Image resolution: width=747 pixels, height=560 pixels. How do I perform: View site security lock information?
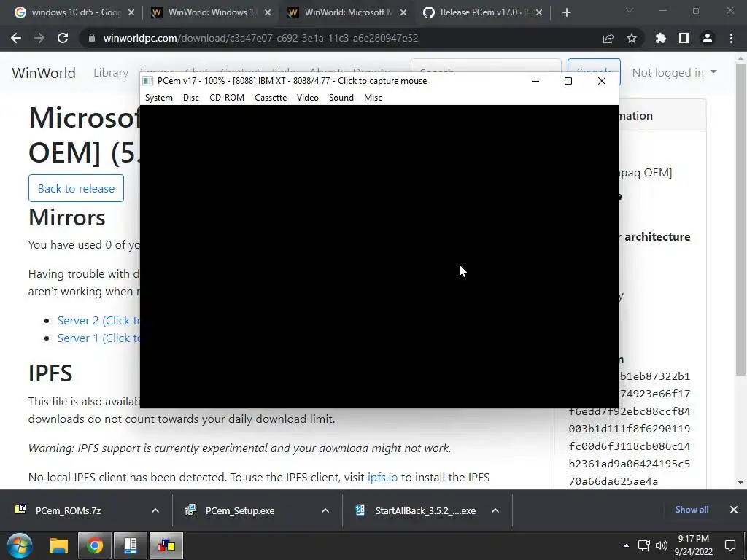click(x=91, y=38)
